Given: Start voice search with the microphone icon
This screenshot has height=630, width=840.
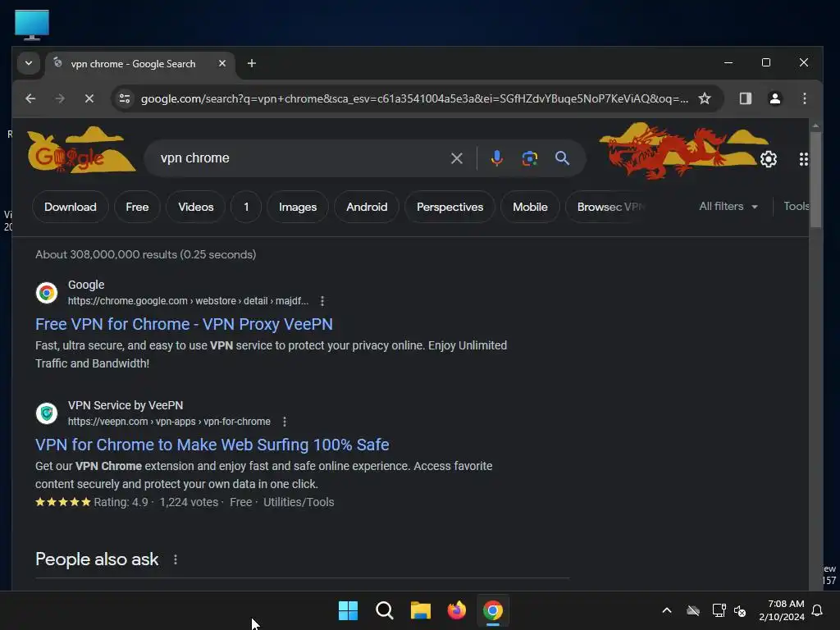Looking at the screenshot, I should coord(496,158).
